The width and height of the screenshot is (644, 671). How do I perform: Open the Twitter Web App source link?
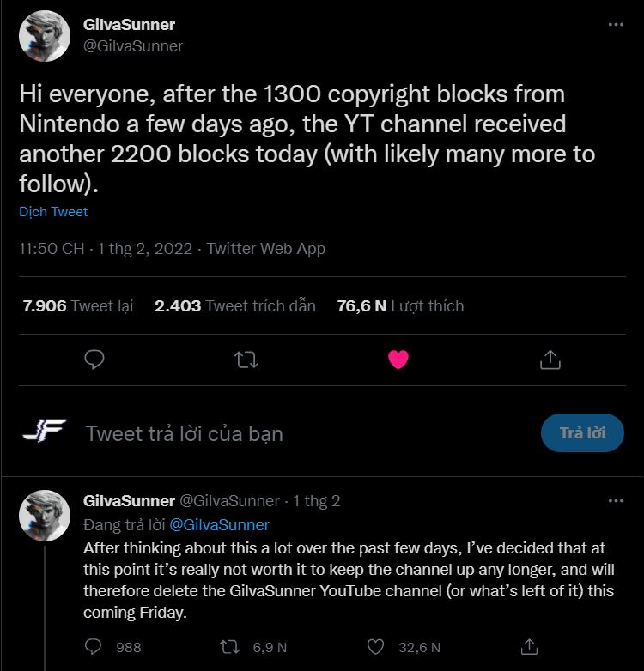coord(266,249)
